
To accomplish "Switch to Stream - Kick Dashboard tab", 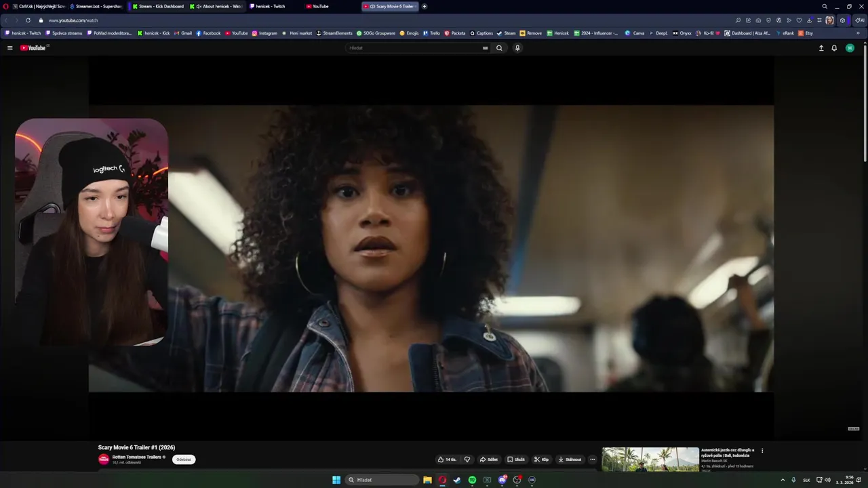I will [157, 6].
